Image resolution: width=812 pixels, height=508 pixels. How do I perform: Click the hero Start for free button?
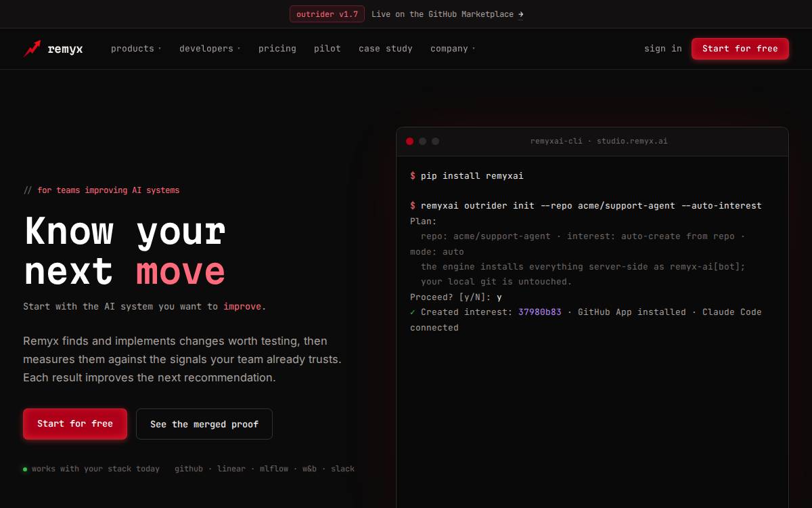[75, 424]
